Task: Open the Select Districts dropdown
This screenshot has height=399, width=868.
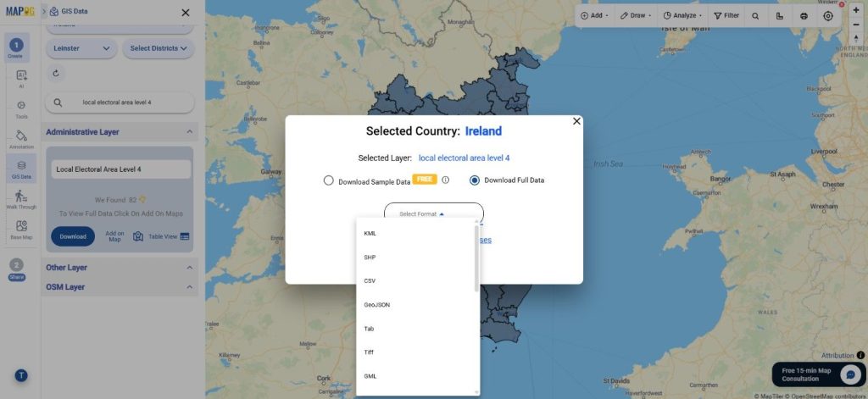Action: coord(159,48)
